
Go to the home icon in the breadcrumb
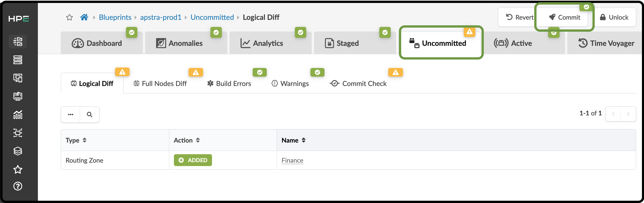[x=84, y=17]
